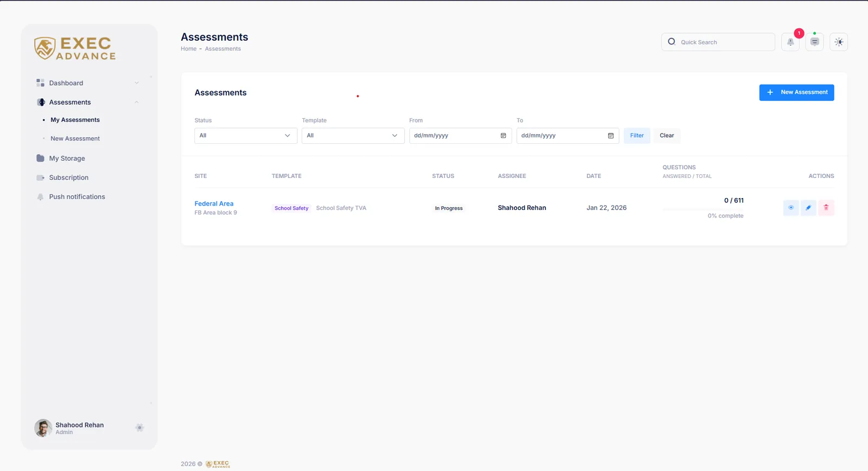The height and width of the screenshot is (471, 868).
Task: Open calendar picker in From date field
Action: coord(503,136)
